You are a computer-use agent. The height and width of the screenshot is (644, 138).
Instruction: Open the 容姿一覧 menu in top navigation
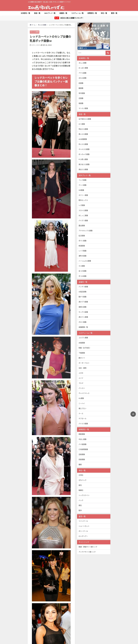pos(37,13)
